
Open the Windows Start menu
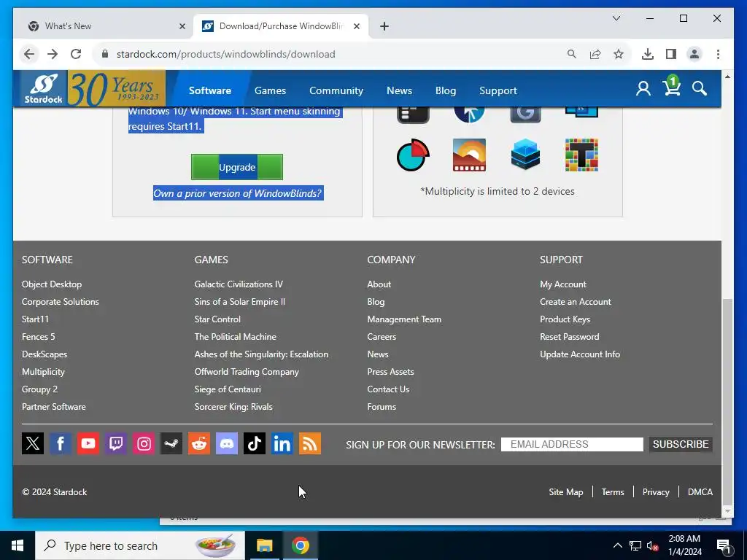(x=18, y=545)
